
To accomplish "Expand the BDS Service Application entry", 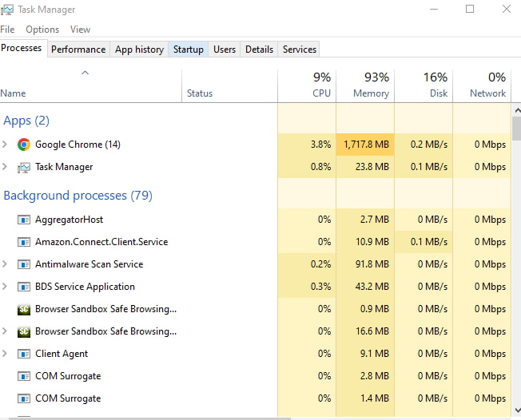I will pos(5,286).
